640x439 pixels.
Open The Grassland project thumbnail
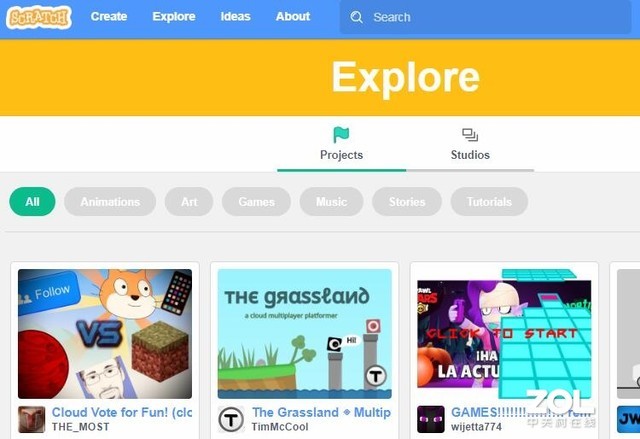(304, 334)
